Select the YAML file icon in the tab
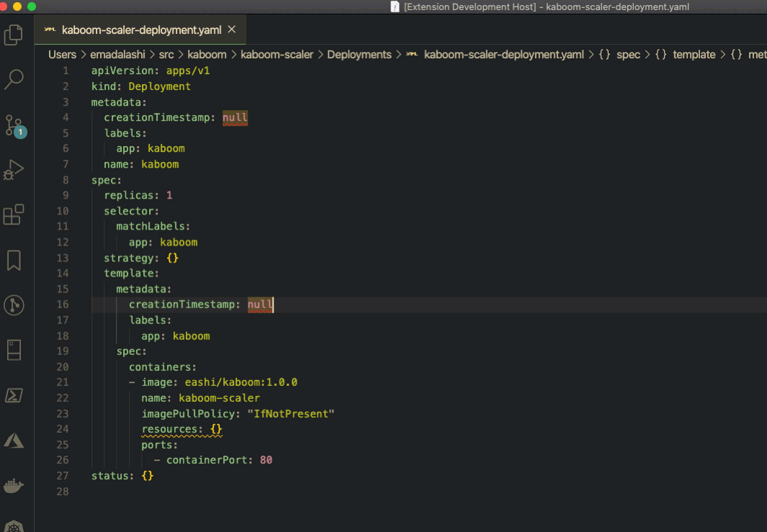The image size is (767, 532). tap(48, 30)
